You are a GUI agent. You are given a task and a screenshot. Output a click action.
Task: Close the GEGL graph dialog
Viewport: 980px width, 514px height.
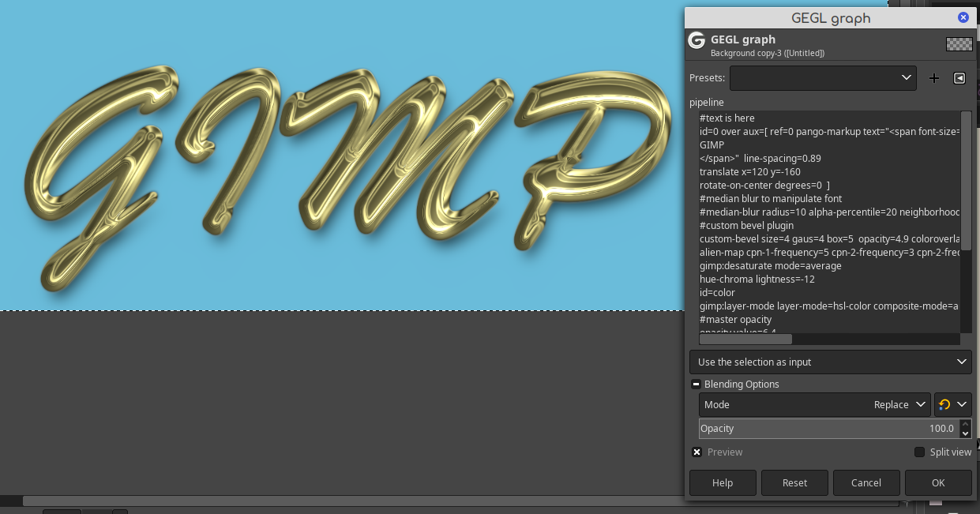pos(963,17)
